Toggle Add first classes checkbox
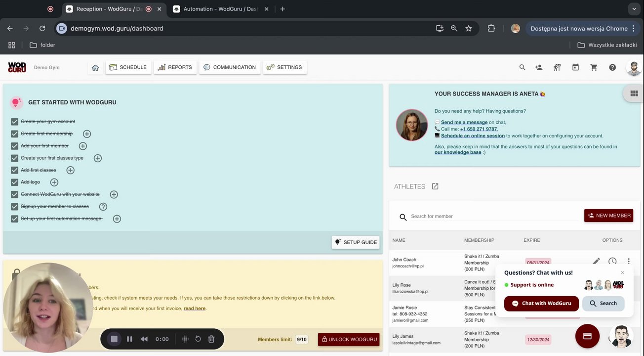The image size is (644, 356). tap(14, 170)
